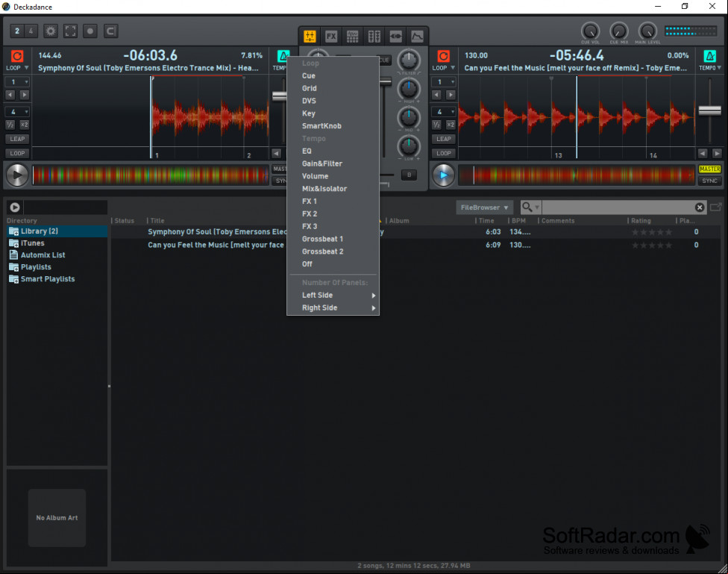Open right deck dropdown showing value 1
728x574 pixels.
(443, 82)
